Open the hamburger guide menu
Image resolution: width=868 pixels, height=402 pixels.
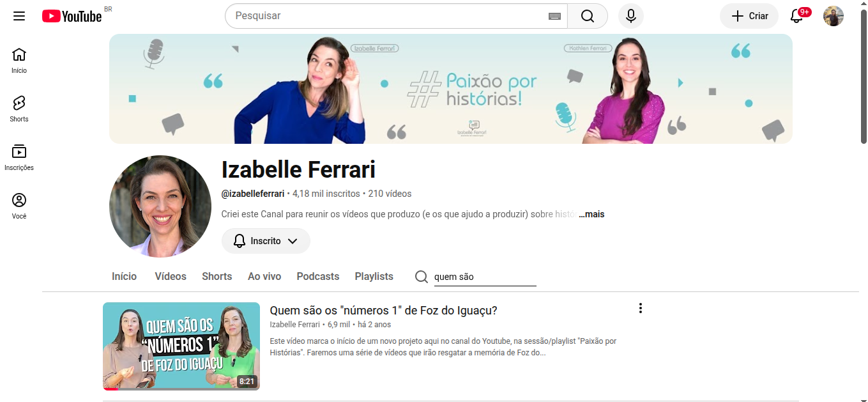[x=19, y=16]
